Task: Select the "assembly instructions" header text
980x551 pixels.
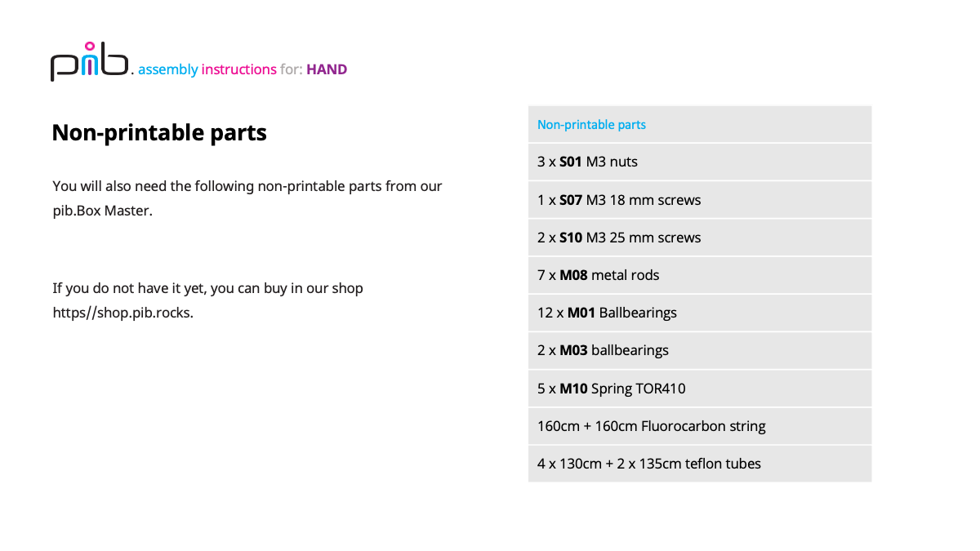Action: pyautogui.click(x=207, y=69)
